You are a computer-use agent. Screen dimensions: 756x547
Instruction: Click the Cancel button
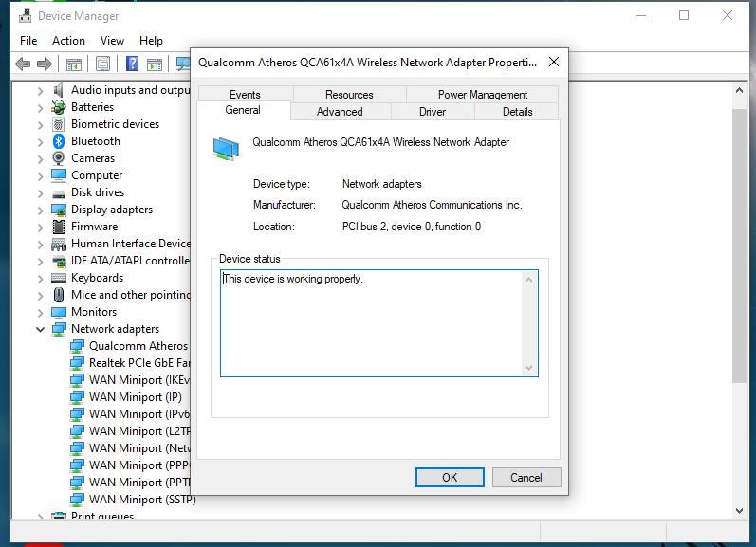[526, 478]
